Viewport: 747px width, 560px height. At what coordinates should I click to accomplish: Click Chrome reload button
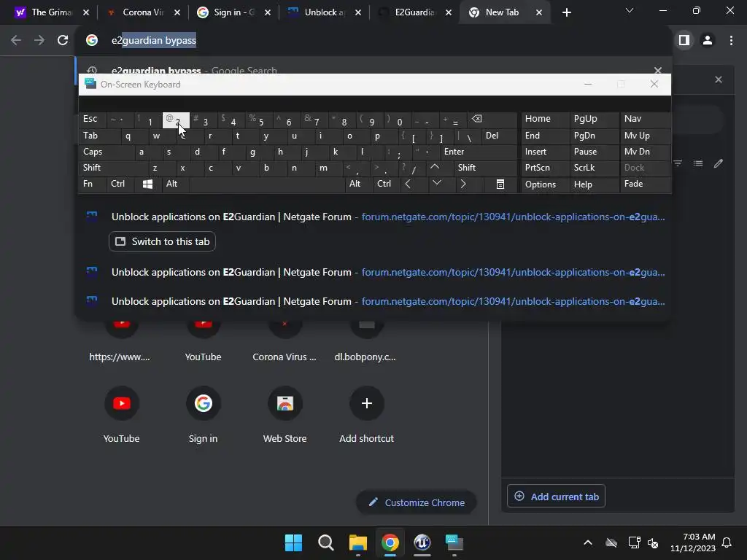[63, 41]
